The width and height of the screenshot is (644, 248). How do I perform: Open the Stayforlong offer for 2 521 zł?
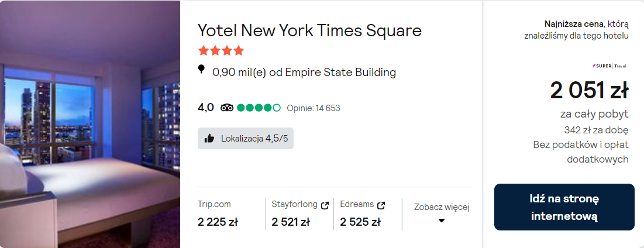click(291, 222)
